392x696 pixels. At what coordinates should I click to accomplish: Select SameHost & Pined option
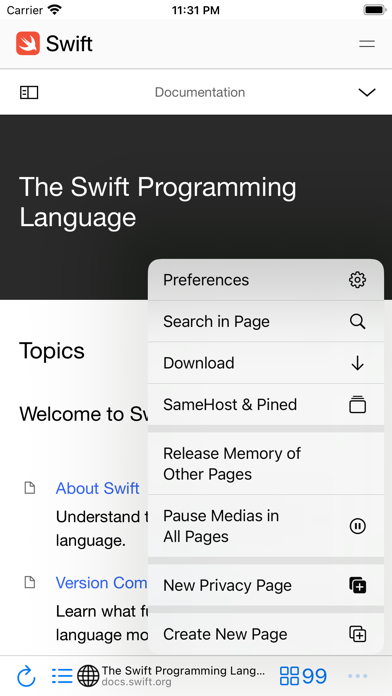[x=266, y=404]
